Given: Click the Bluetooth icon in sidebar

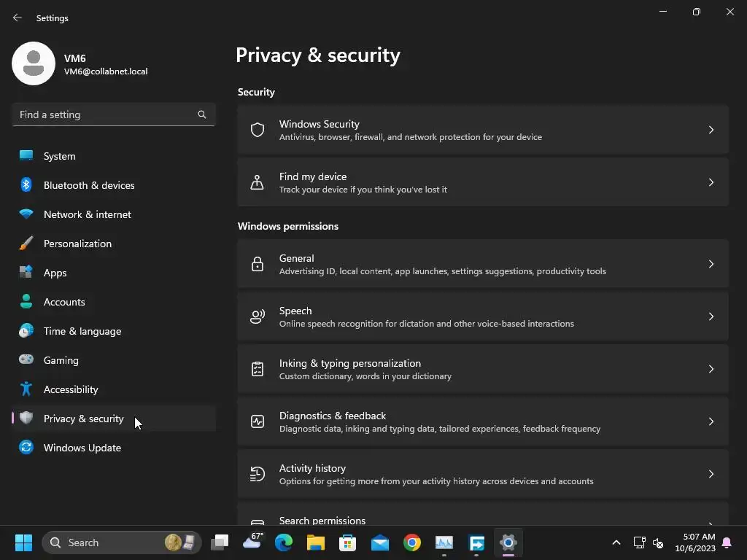Looking at the screenshot, I should 26,184.
